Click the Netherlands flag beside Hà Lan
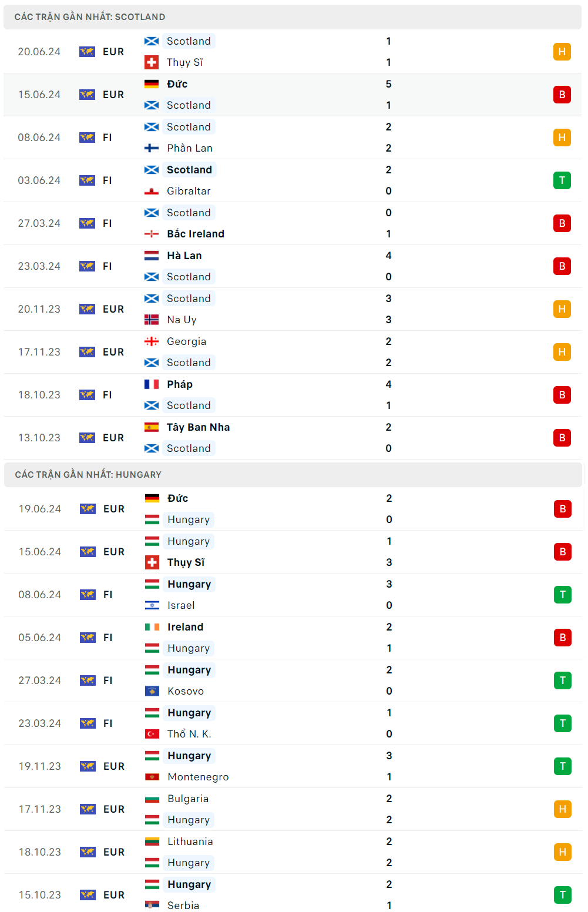This screenshot has width=588, height=912. (152, 256)
